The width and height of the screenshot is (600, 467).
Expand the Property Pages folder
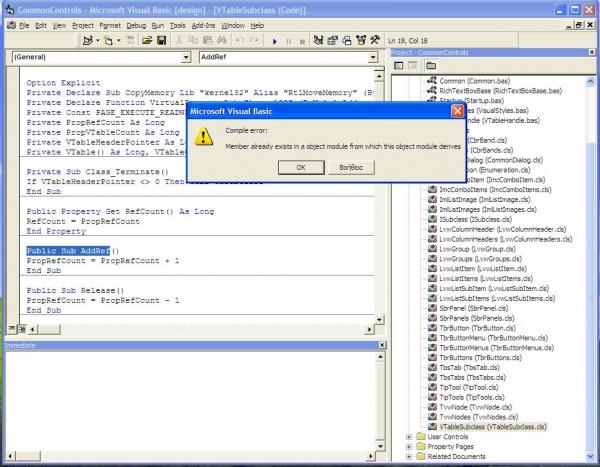tap(409, 447)
